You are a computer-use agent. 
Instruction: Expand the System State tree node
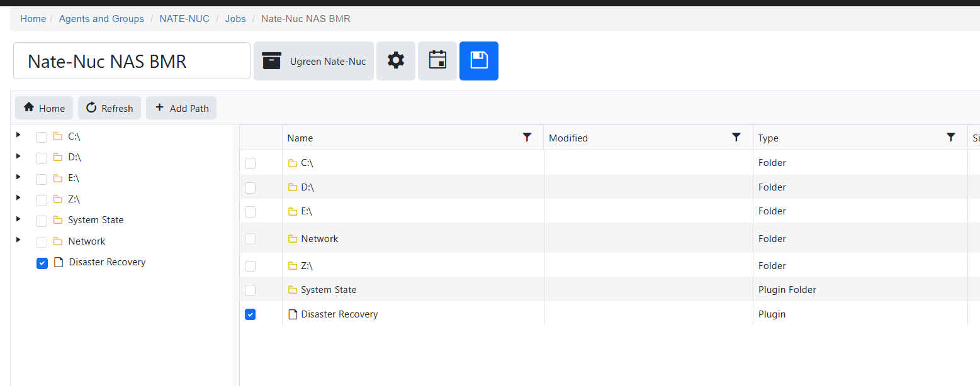click(x=18, y=219)
